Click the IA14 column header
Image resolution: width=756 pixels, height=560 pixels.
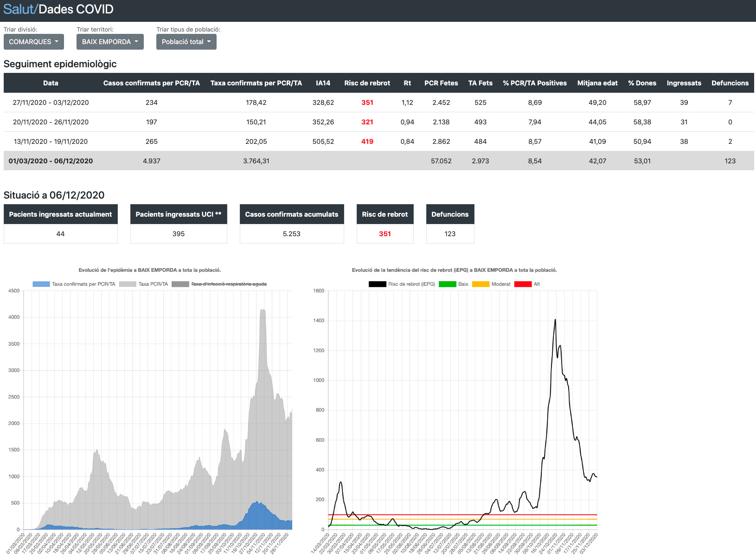pos(323,83)
